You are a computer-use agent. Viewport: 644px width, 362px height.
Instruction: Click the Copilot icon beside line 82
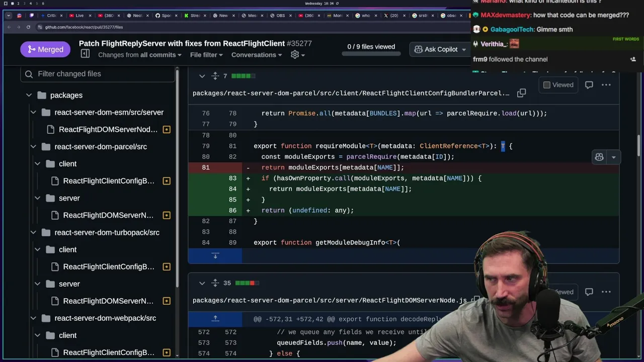tap(599, 157)
